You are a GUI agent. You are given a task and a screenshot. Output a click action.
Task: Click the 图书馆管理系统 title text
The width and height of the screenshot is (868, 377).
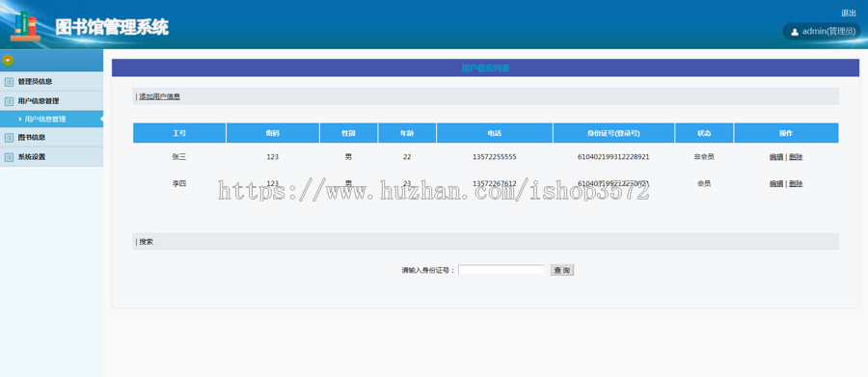pos(112,27)
